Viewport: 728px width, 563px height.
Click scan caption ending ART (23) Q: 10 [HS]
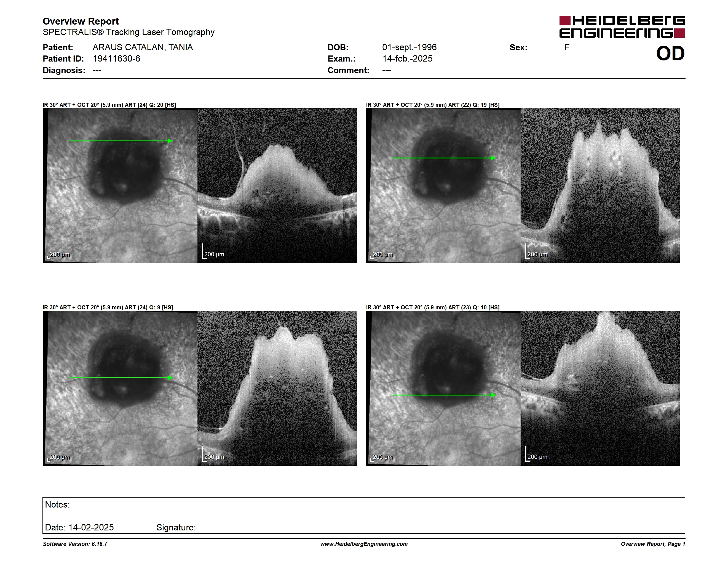433,307
